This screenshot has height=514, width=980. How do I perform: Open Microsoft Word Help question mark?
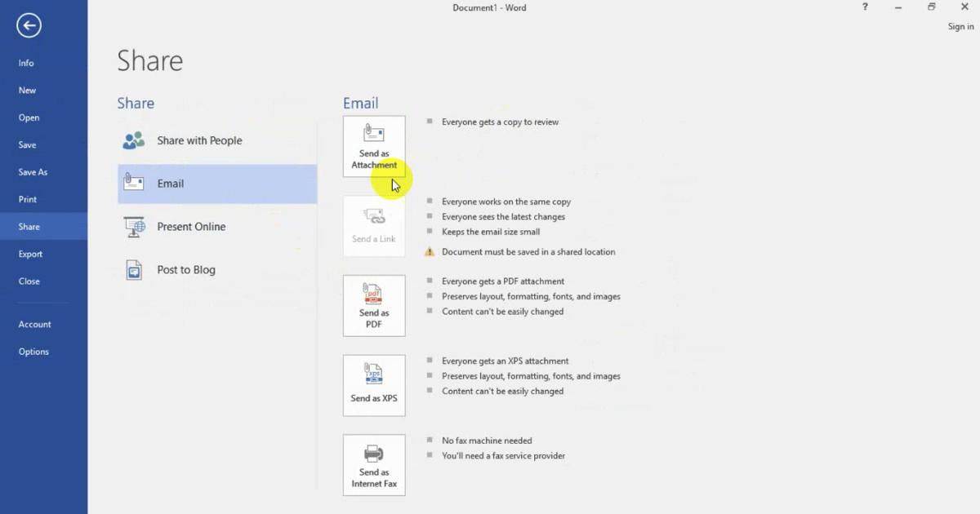865,7
